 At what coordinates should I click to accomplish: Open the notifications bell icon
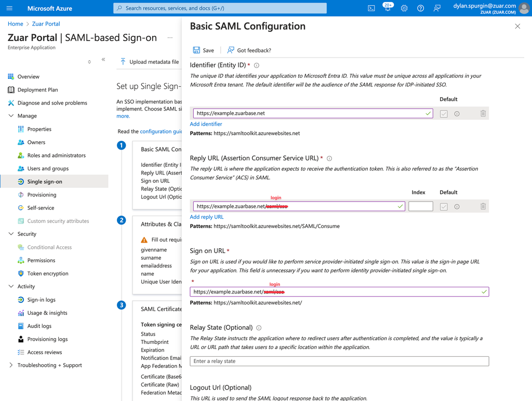(388, 7)
